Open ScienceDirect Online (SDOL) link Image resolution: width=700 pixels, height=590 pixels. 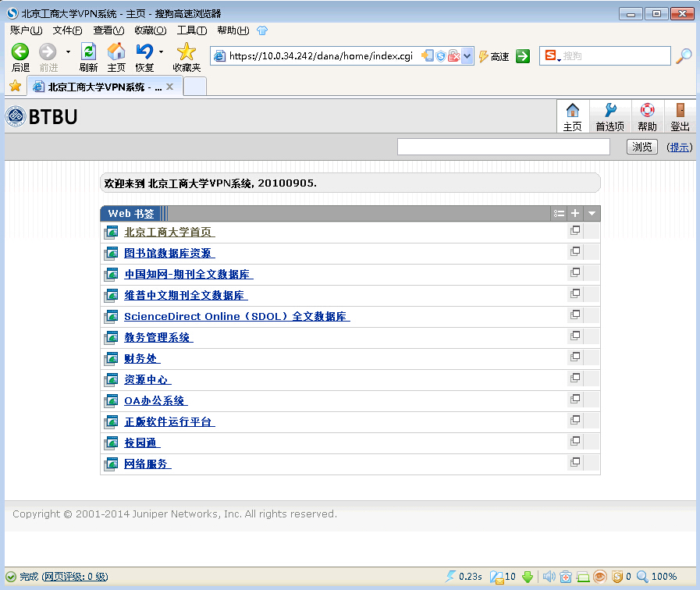pos(236,316)
